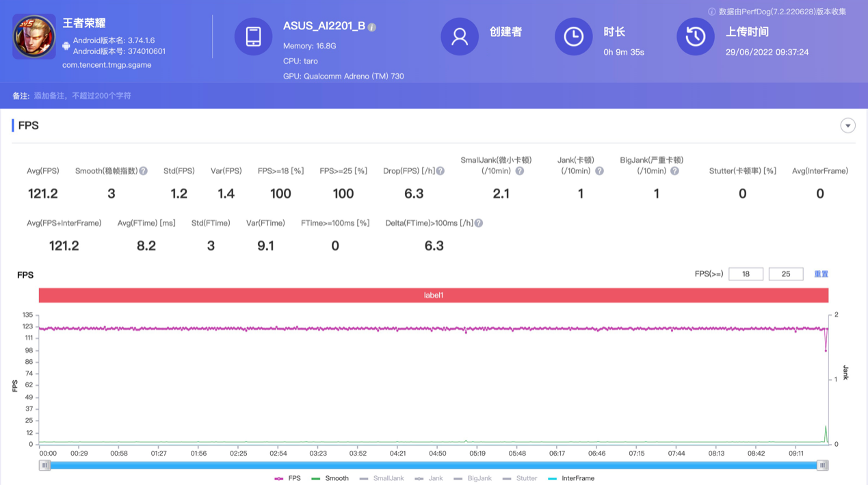Click the 王者荣耀 game app icon

pos(34,36)
